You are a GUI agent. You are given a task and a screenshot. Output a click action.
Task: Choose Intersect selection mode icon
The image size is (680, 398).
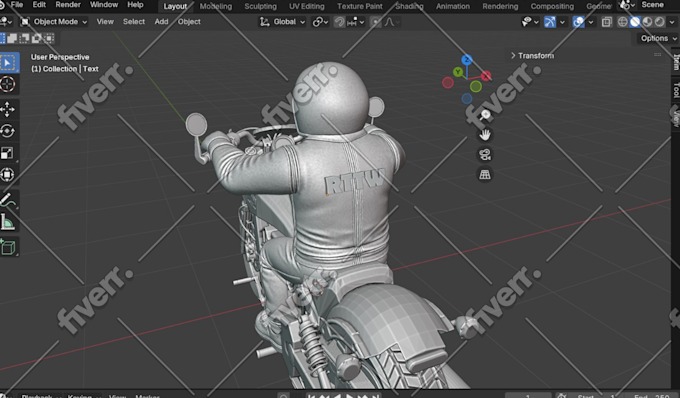click(49, 38)
